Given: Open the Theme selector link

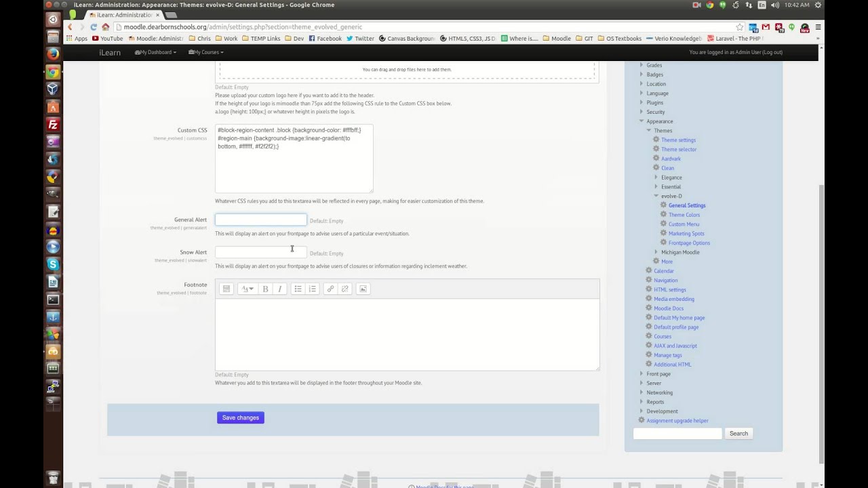Looking at the screenshot, I should pos(679,149).
